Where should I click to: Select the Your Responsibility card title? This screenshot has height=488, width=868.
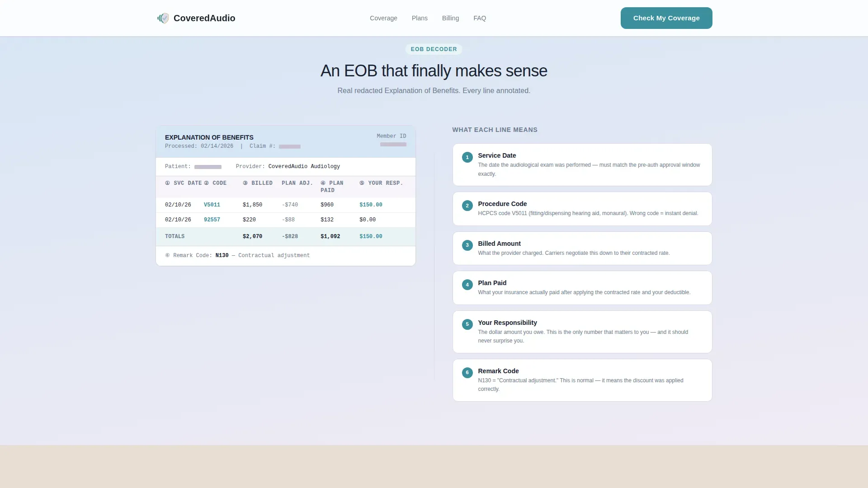click(507, 323)
